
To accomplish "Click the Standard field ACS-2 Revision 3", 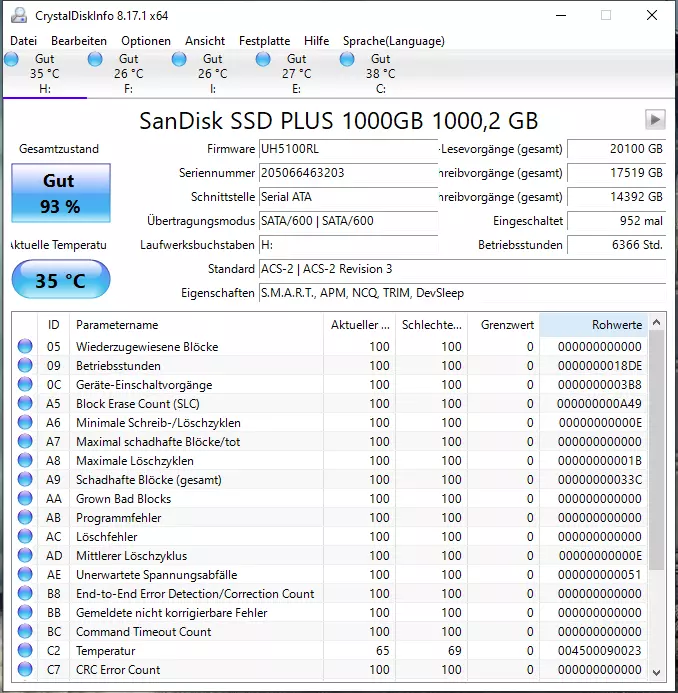I will pos(462,269).
